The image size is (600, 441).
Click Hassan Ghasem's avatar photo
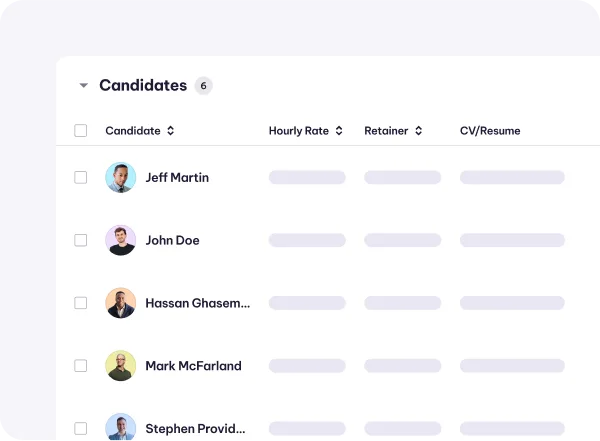(x=120, y=303)
